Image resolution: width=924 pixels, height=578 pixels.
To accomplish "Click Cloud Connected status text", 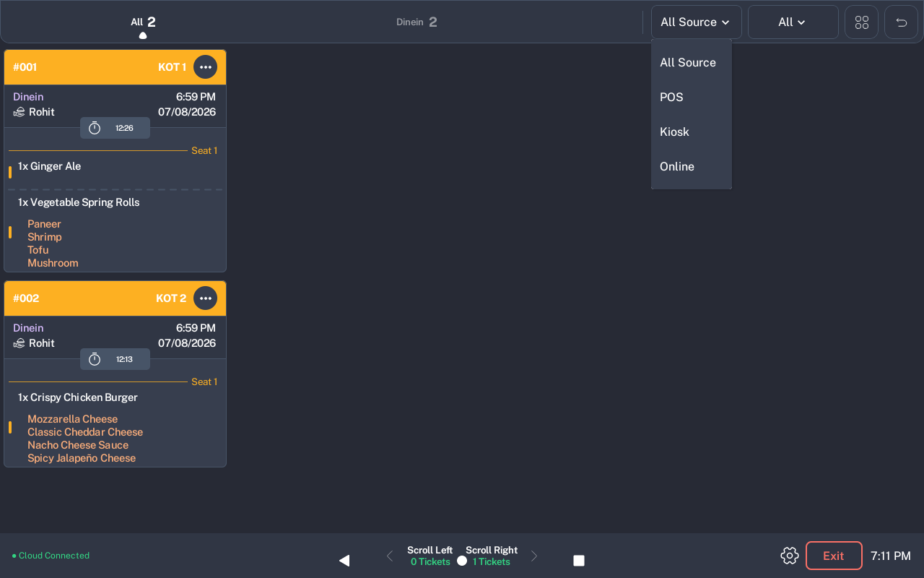I will coord(54,556).
